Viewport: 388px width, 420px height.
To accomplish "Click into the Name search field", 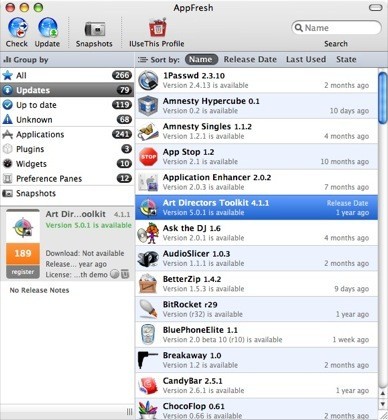I will (337, 28).
